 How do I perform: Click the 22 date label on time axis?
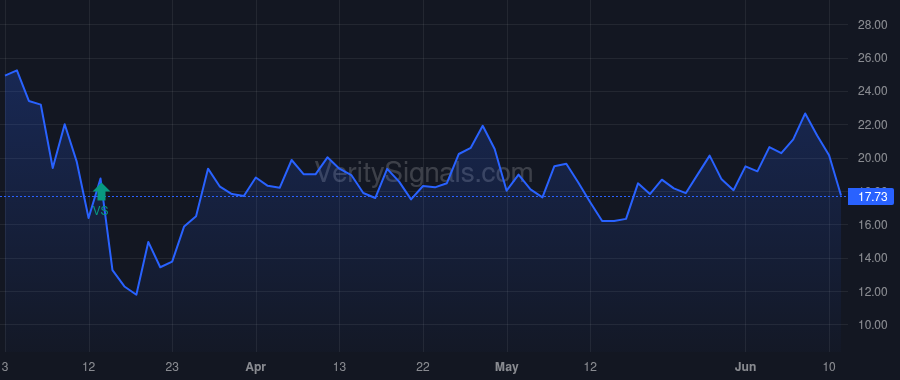423,367
